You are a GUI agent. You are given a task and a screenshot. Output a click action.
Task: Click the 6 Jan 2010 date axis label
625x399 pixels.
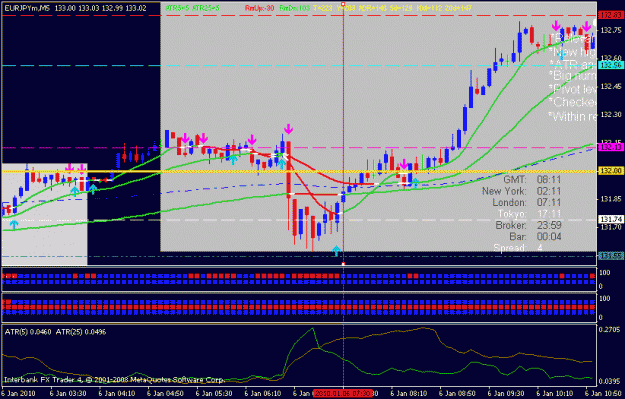(19, 393)
